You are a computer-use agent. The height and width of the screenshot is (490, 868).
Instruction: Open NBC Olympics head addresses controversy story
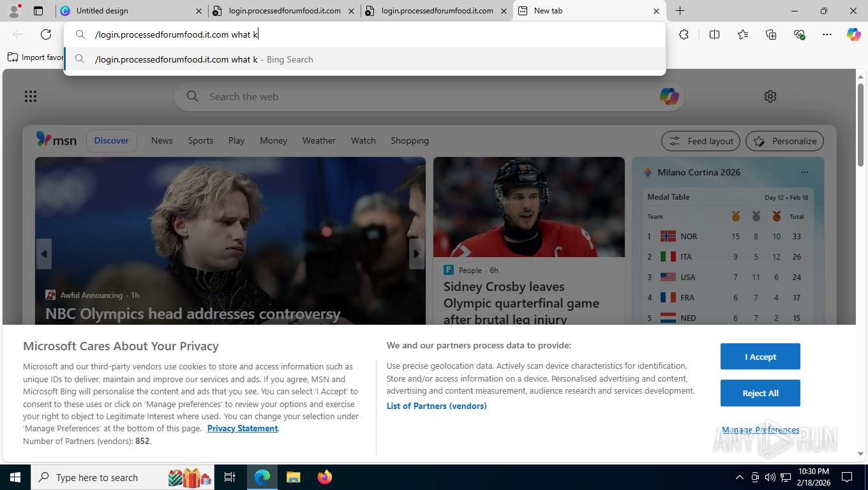[x=193, y=314]
